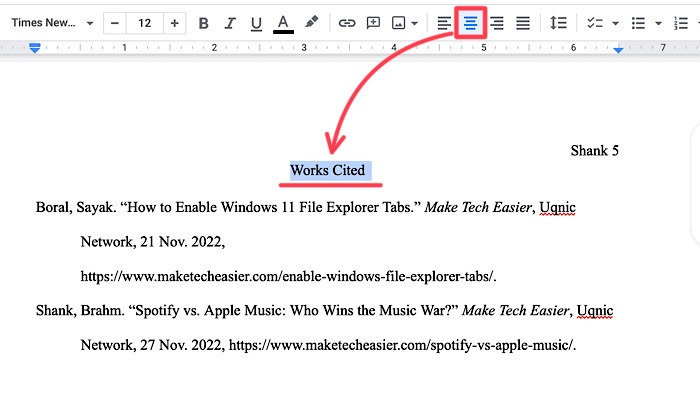Toggle underline formatting
The image size is (700, 400).
click(256, 23)
